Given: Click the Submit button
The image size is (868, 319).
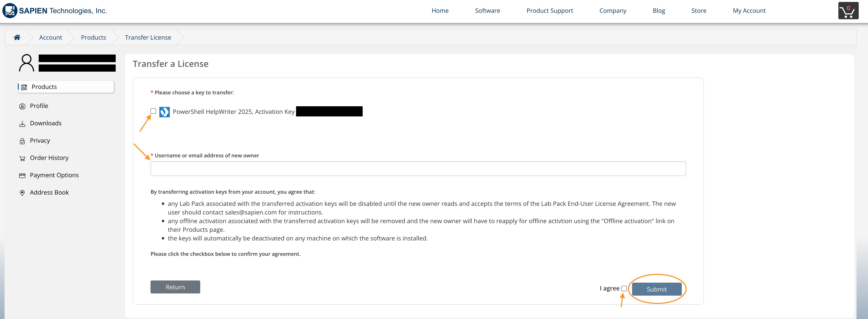Looking at the screenshot, I should click(656, 289).
